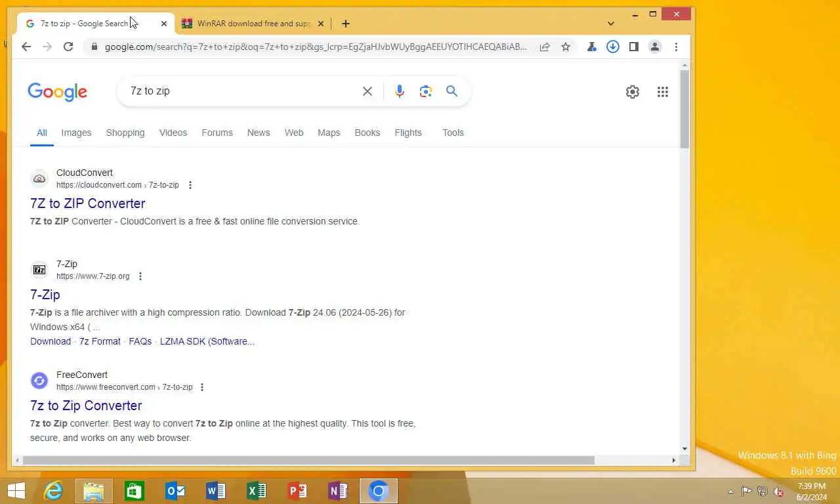Focus the Google search input field

[x=243, y=91]
